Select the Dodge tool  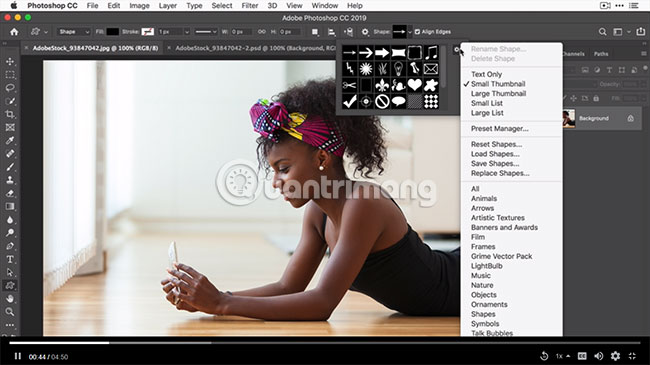tap(10, 233)
